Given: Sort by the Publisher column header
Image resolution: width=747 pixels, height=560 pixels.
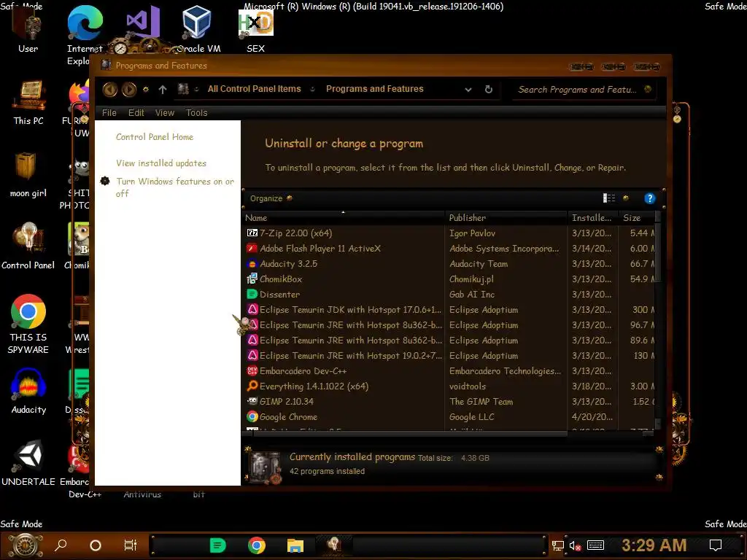Looking at the screenshot, I should coord(506,217).
